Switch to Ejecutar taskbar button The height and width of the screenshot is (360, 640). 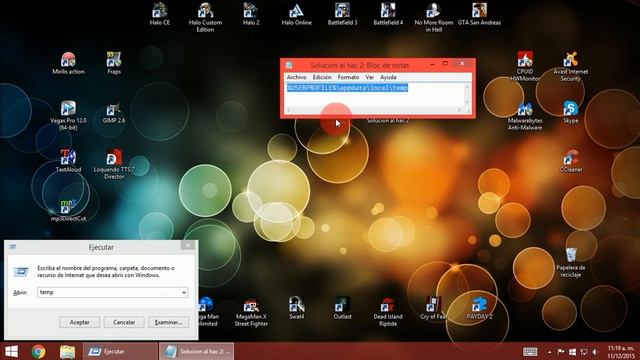pyautogui.click(x=120, y=351)
